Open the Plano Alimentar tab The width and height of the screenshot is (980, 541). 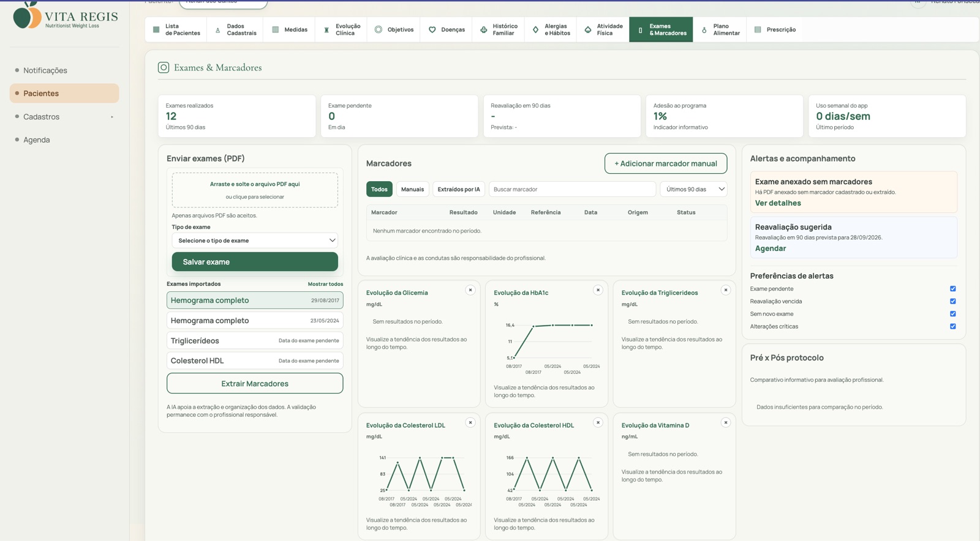[720, 29]
